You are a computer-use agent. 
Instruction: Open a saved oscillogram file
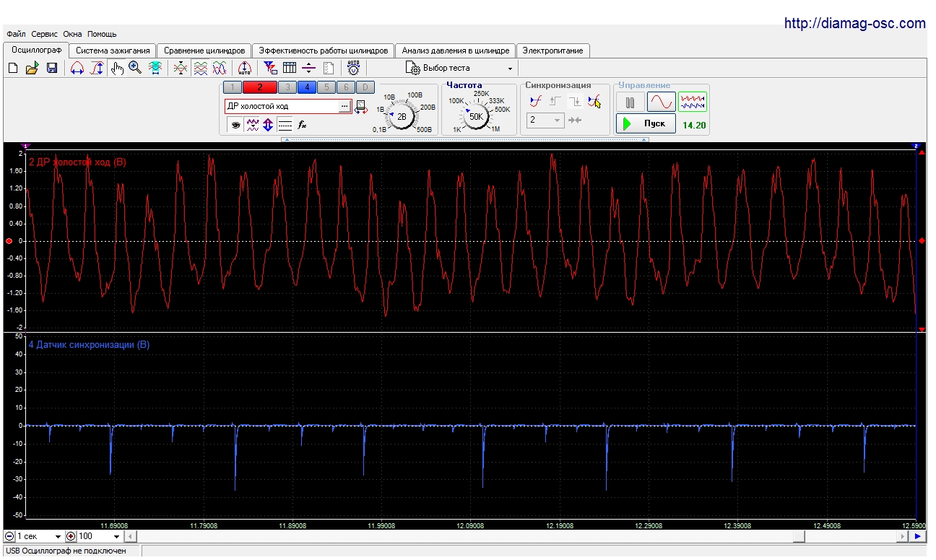32,68
